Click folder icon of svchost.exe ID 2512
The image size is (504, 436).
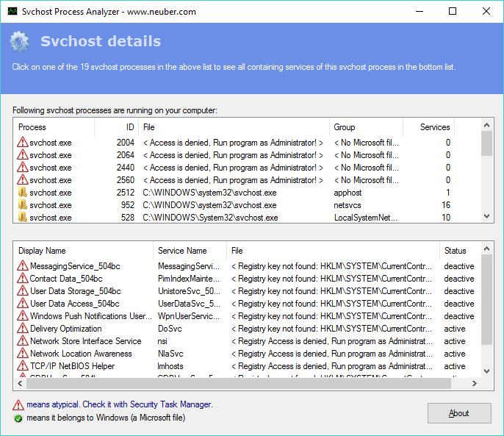(x=23, y=193)
